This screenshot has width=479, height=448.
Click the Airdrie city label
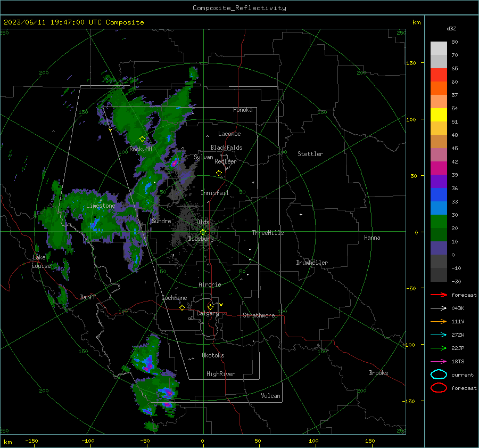[210, 284]
